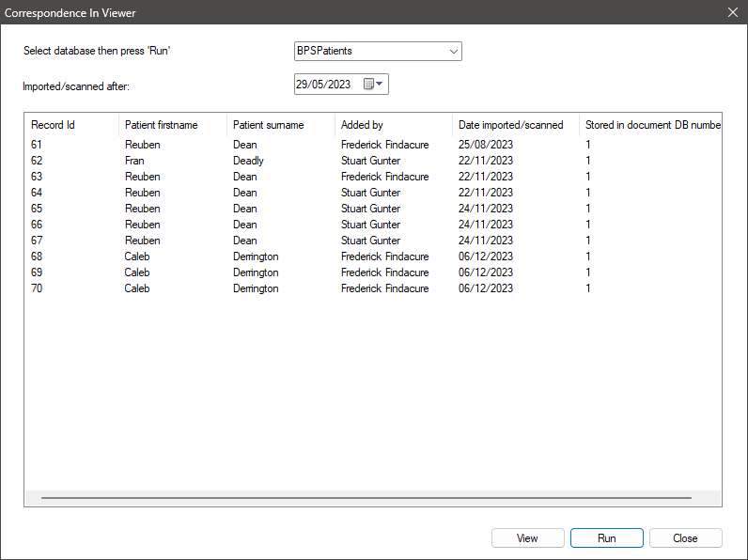Select record Id 66

pos(37,225)
